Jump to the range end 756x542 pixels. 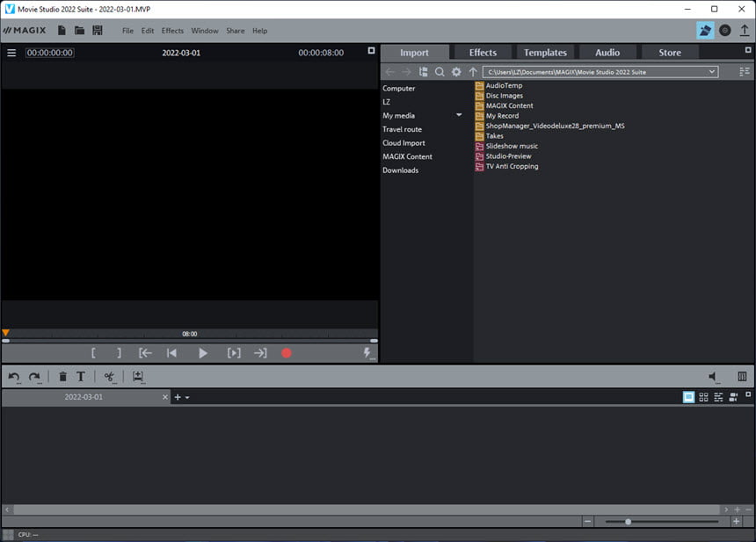(x=260, y=353)
